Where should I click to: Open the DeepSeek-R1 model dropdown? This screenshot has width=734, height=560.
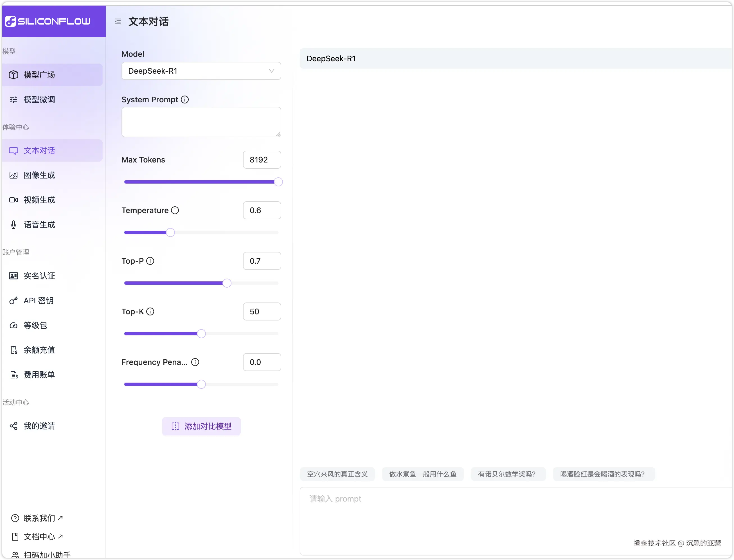coord(201,71)
